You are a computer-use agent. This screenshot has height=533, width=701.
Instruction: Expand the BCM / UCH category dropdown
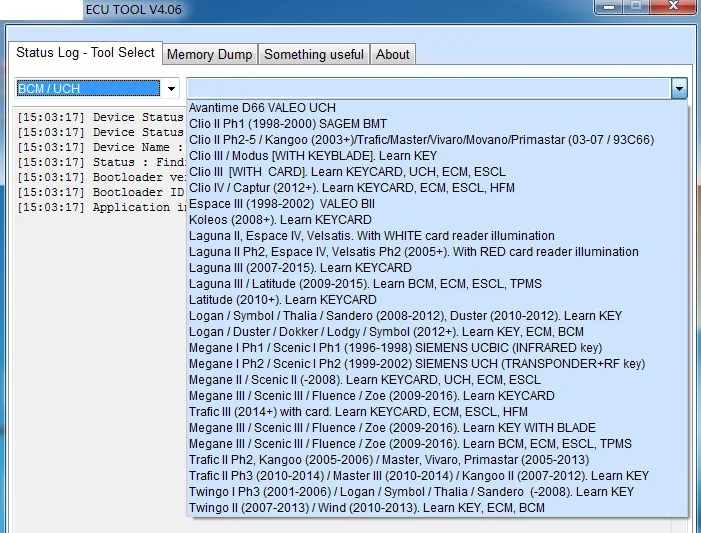click(171, 89)
